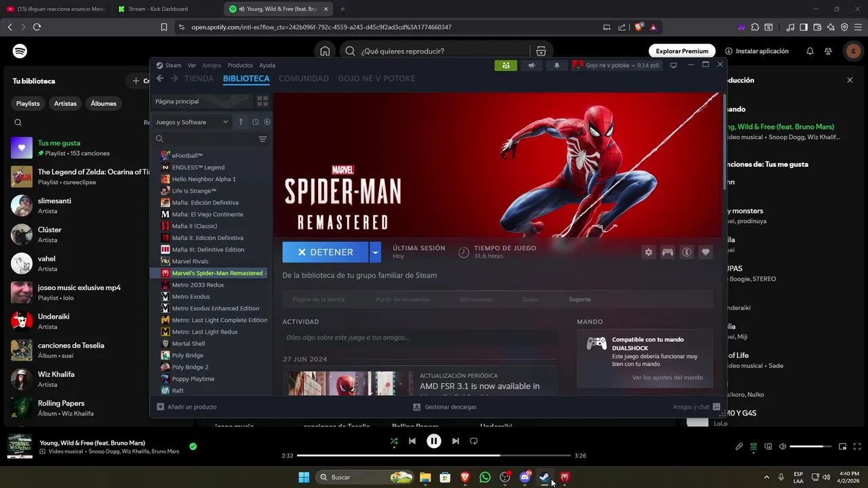
Task: Open Steam friends list green button
Action: (506, 65)
